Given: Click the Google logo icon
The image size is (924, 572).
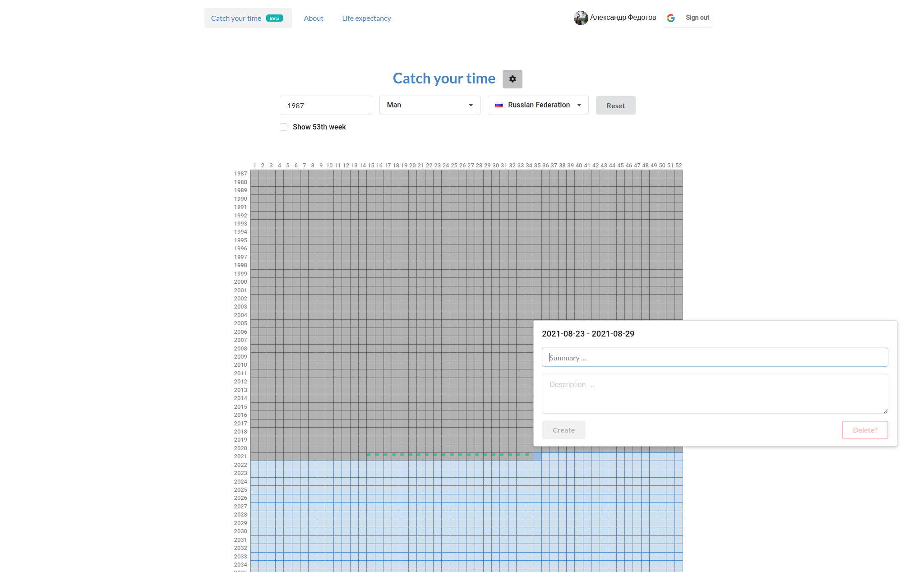Looking at the screenshot, I should (x=671, y=18).
